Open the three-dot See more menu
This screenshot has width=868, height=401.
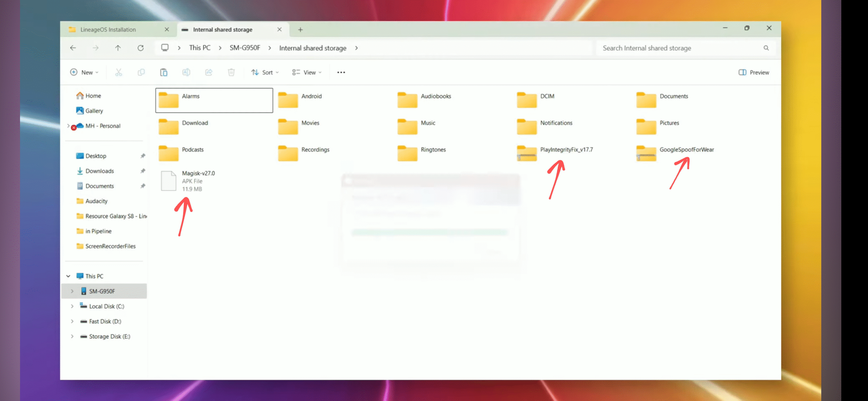click(x=341, y=72)
